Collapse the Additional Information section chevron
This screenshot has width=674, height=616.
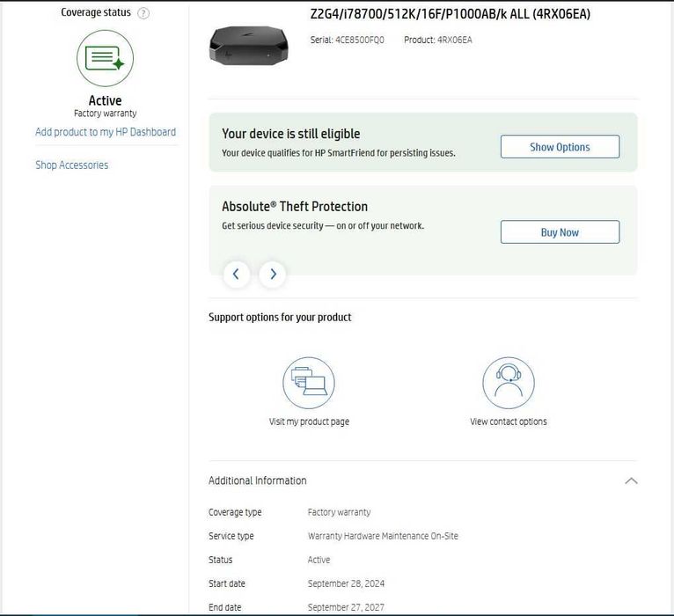(x=631, y=480)
